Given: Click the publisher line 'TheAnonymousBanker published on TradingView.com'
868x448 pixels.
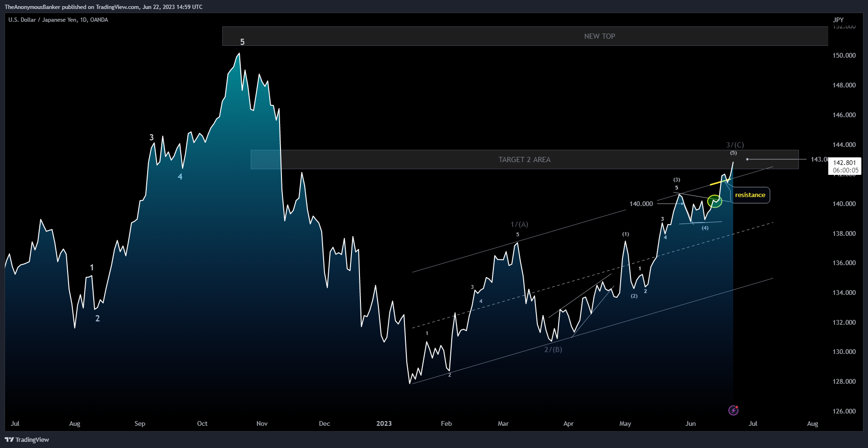Looking at the screenshot, I should [x=72, y=7].
